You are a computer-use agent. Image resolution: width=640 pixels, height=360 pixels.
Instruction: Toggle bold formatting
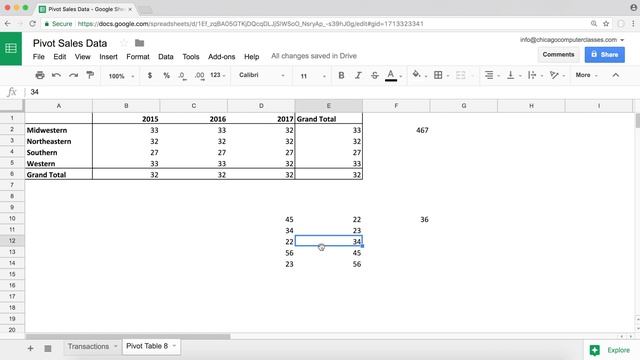click(341, 75)
